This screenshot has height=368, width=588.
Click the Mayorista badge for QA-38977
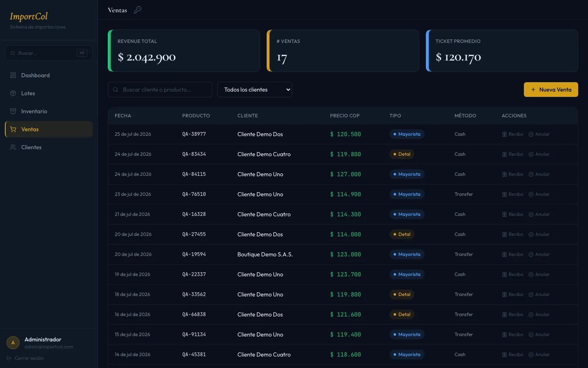coord(407,134)
